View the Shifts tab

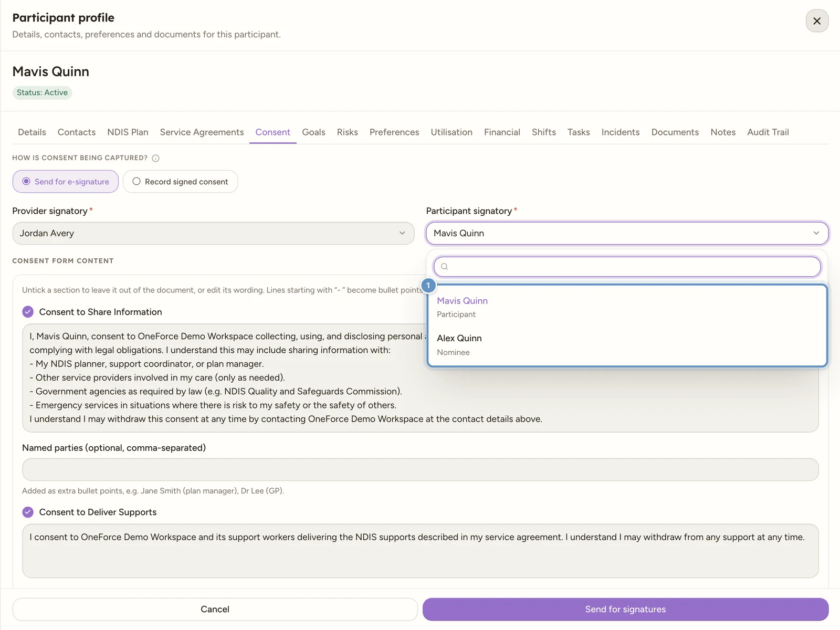544,132
